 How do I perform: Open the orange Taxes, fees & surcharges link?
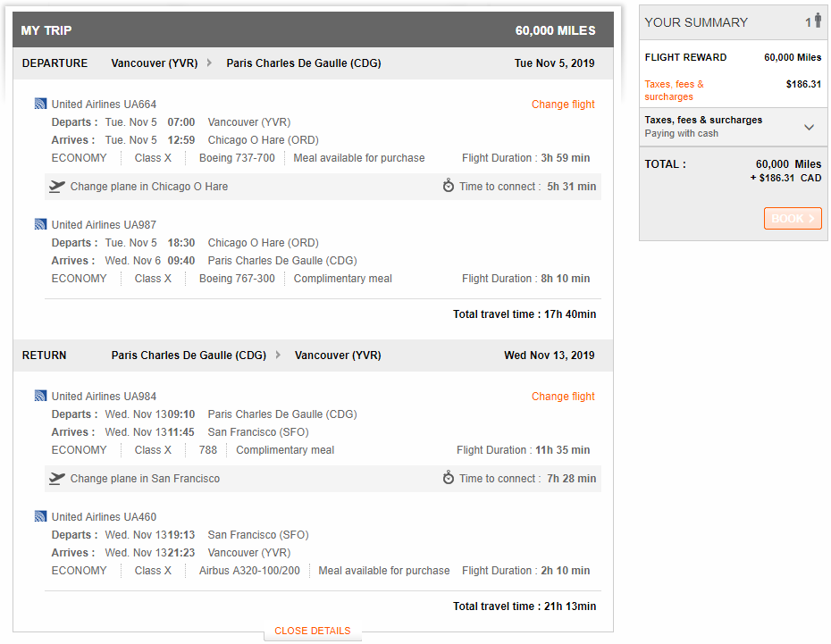[674, 90]
